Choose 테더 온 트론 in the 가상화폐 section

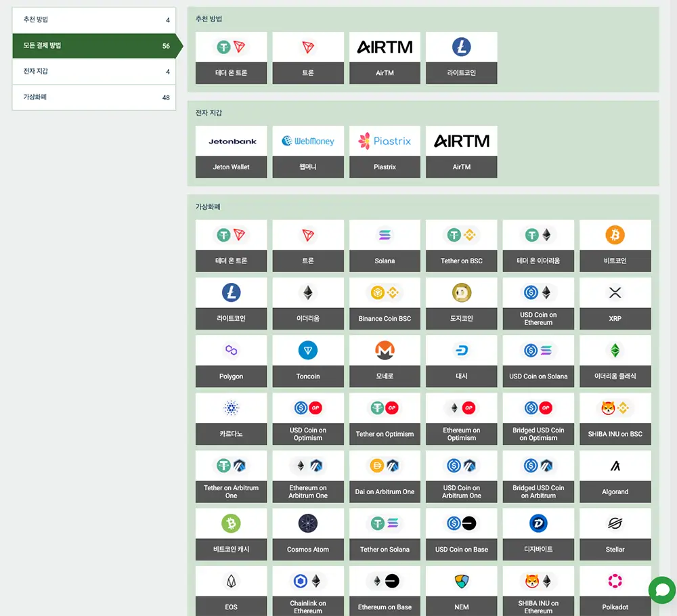click(x=231, y=246)
